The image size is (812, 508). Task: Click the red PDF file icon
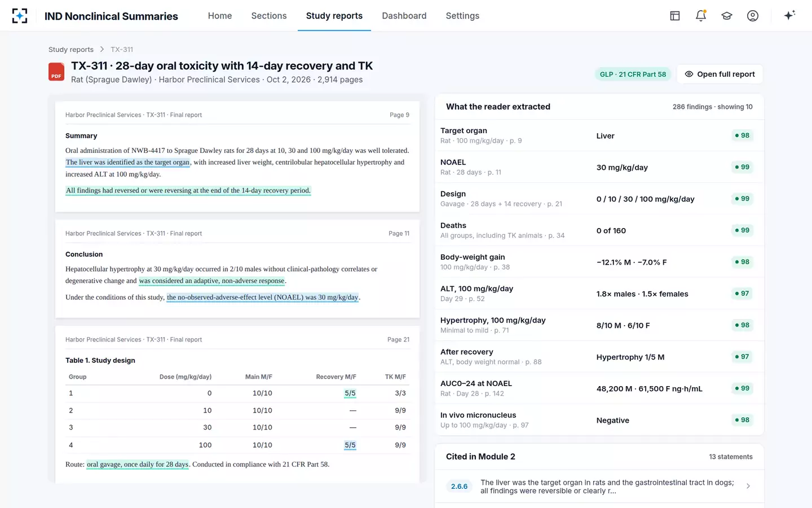(x=56, y=72)
